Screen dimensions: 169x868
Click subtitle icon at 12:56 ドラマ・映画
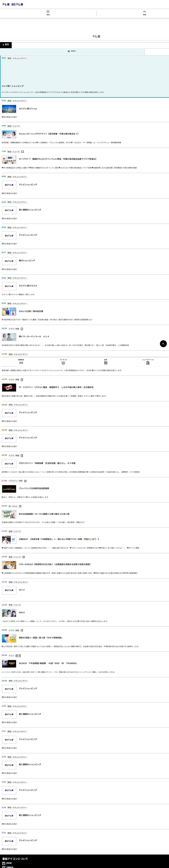22,380
